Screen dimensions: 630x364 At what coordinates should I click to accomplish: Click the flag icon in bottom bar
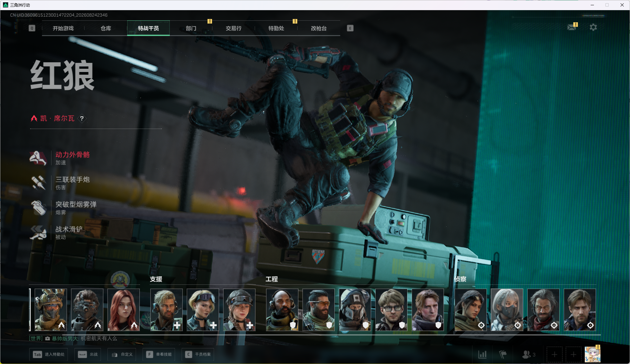(503, 355)
